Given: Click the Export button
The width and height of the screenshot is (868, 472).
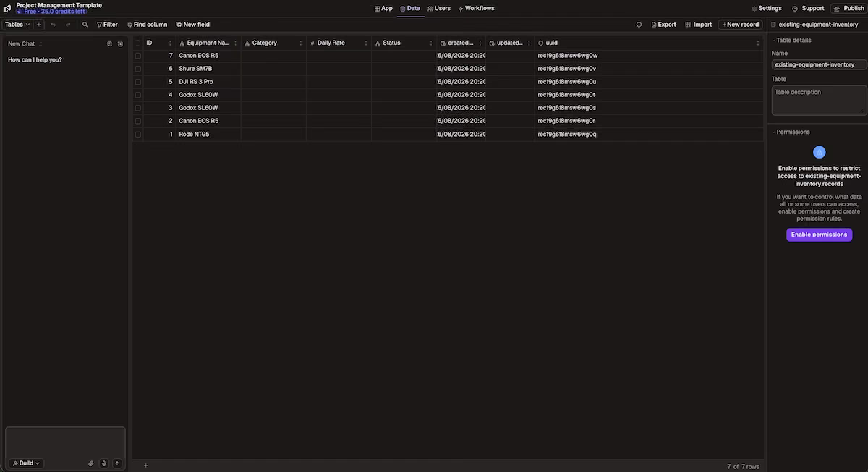Looking at the screenshot, I should [x=664, y=25].
